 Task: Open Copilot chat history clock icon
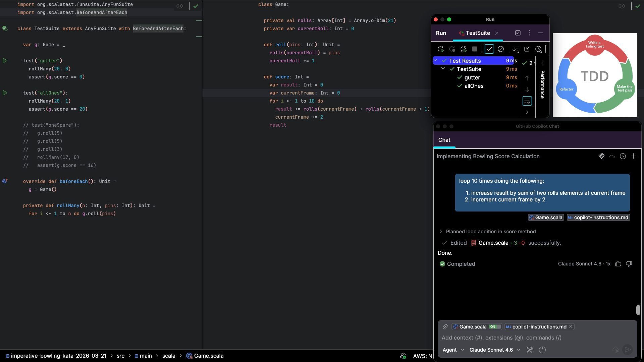[x=623, y=156]
